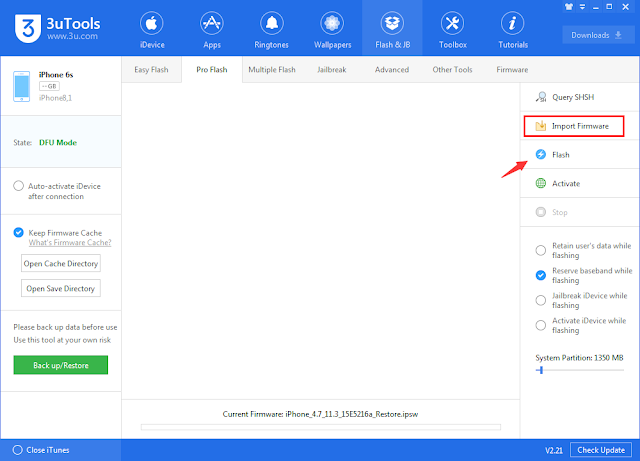
Task: Click Open Save Directory button
Action: (61, 288)
